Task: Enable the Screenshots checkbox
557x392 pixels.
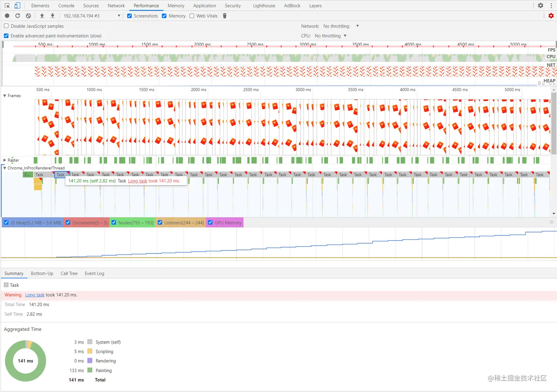Action: pyautogui.click(x=129, y=16)
